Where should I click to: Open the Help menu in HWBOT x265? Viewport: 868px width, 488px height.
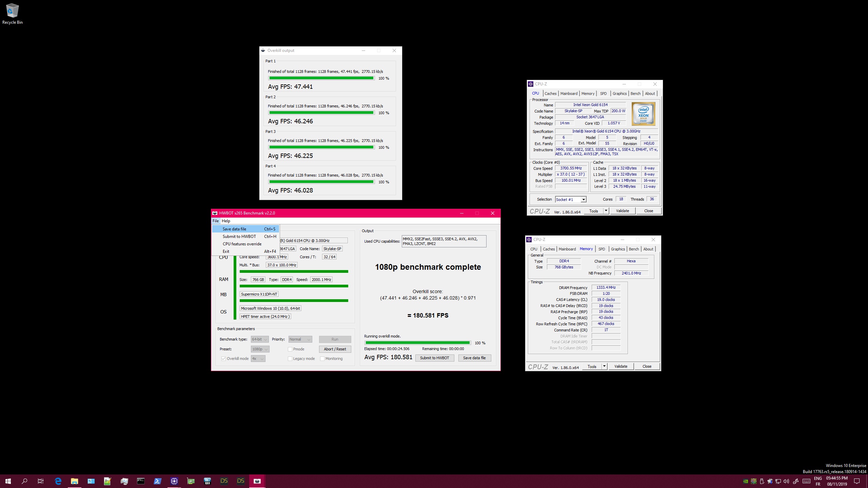point(226,221)
